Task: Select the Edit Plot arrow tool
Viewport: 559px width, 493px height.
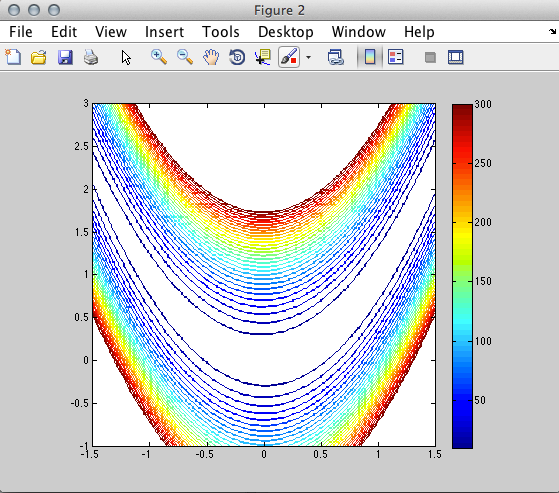Action: coord(126,57)
